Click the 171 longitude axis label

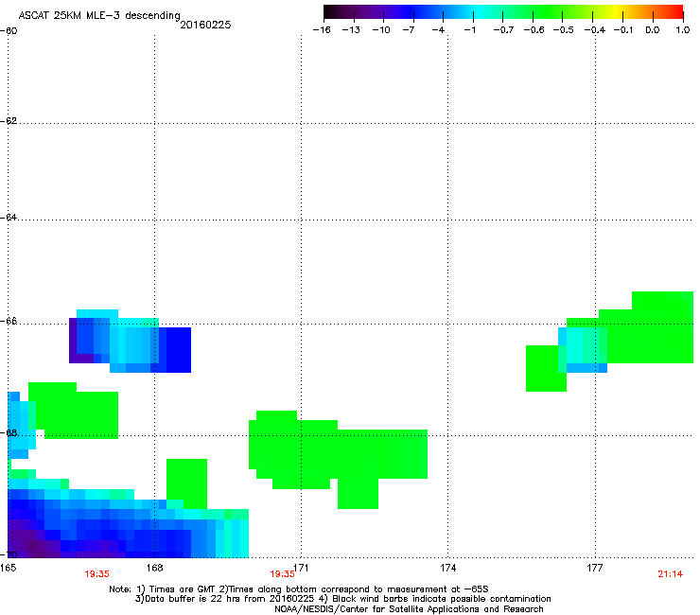(x=302, y=568)
